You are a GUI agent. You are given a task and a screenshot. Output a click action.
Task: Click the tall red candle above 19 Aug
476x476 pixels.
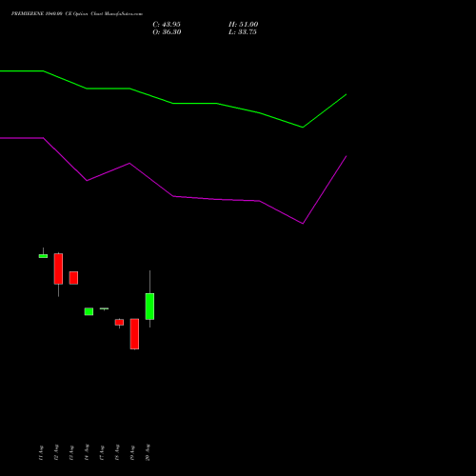[134, 334]
